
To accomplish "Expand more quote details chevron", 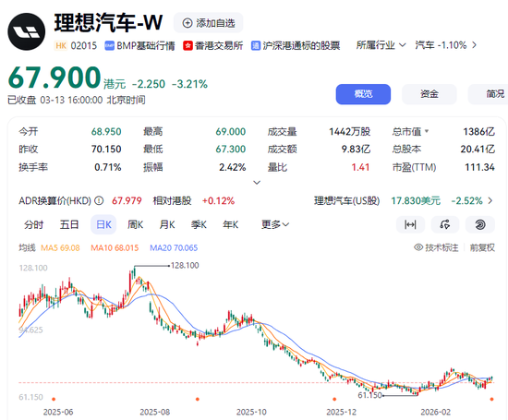I will coord(257,183).
